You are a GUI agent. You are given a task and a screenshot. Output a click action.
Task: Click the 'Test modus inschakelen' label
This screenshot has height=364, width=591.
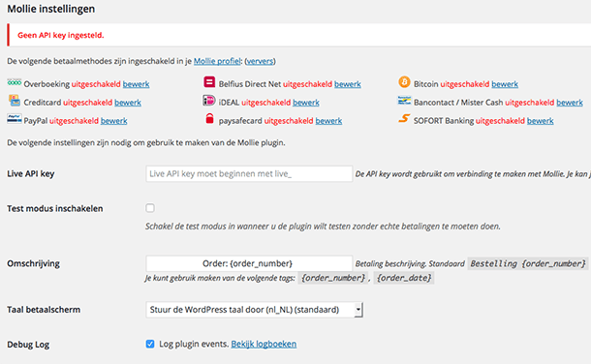click(55, 208)
